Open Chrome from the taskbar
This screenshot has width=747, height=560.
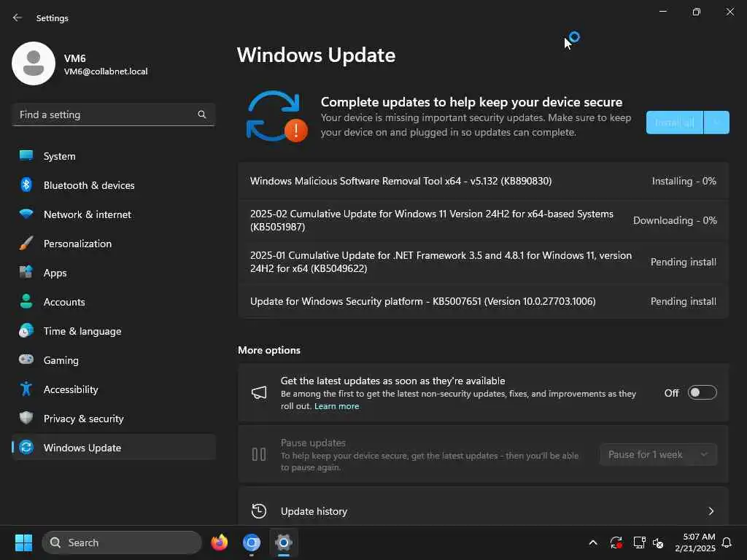[252, 542]
